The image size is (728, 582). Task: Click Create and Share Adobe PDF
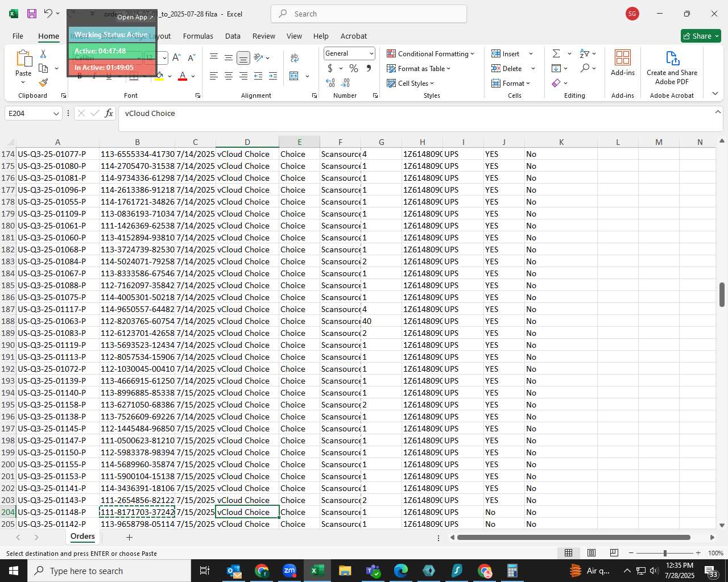(x=672, y=68)
